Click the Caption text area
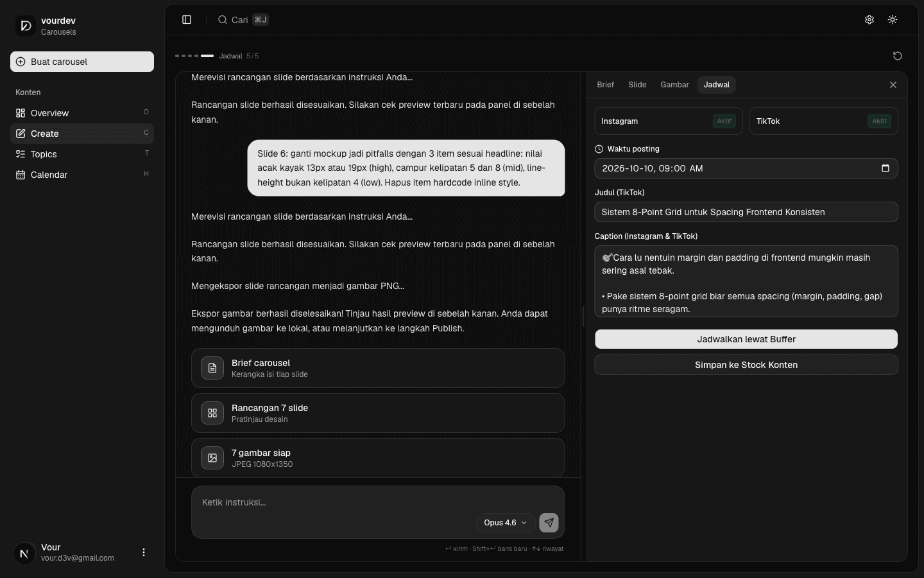Screen dimensions: 924x578 click(x=746, y=281)
